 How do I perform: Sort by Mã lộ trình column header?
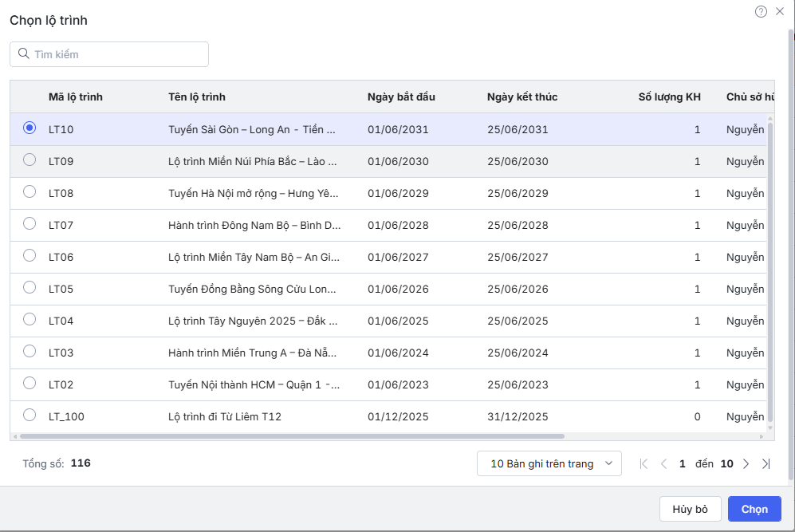click(76, 97)
